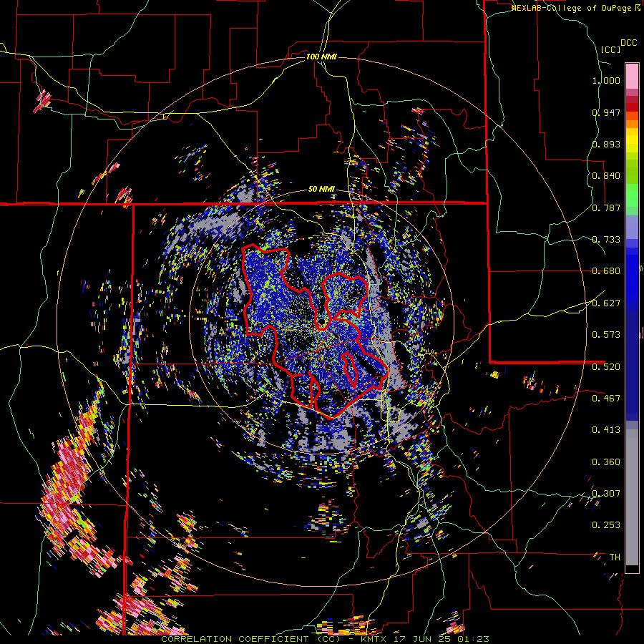Click the 1.000 value on the color scale

coord(606,80)
